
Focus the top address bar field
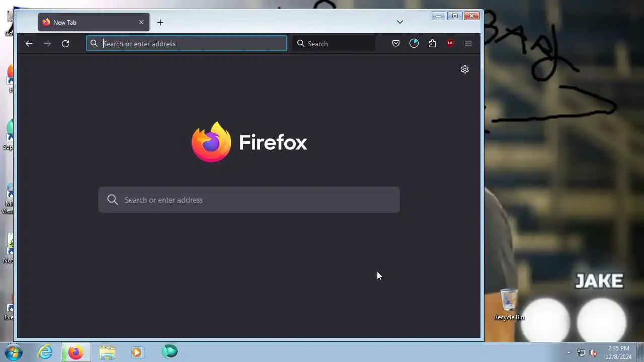tap(187, 44)
